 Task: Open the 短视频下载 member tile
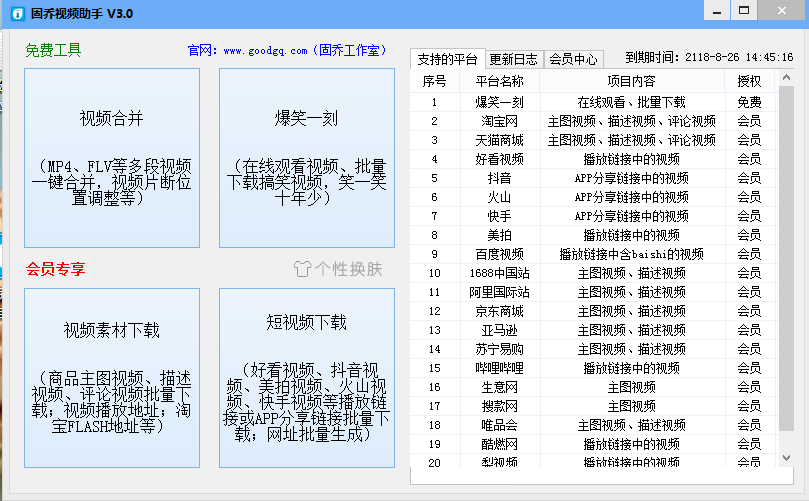(307, 378)
